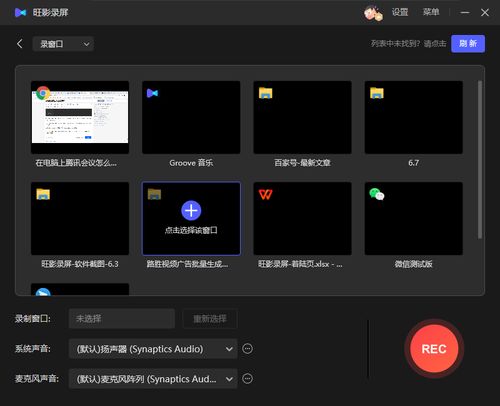
Task: Click the 重新选择 reselect button
Action: 210,319
